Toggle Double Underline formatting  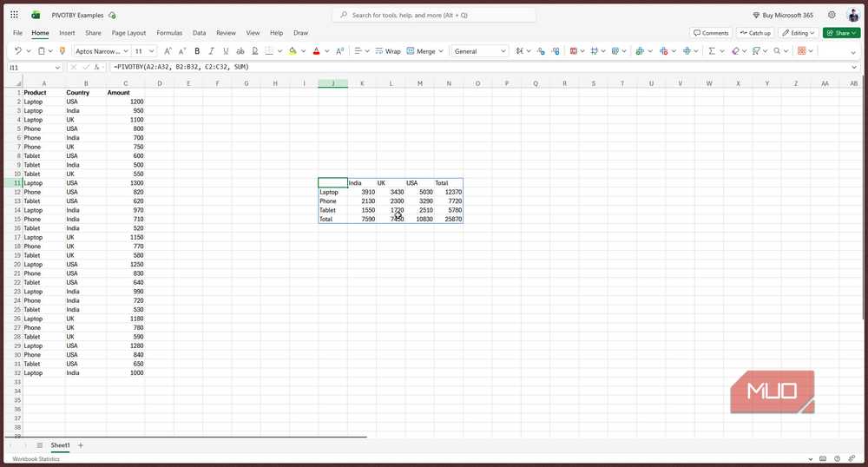point(254,51)
